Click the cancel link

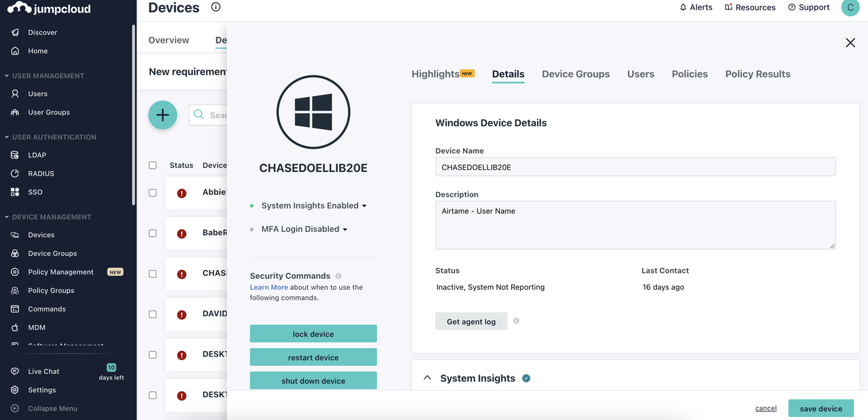tap(766, 408)
